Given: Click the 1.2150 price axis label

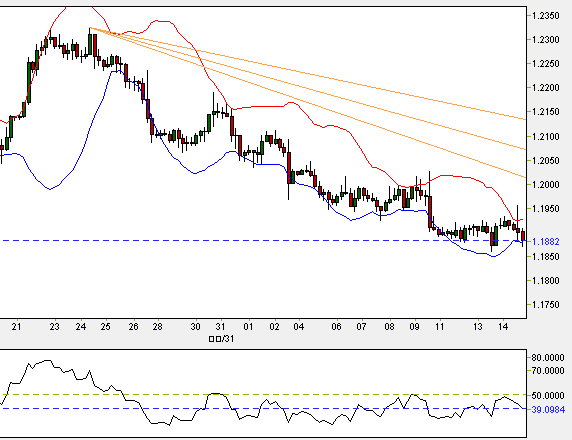Looking at the screenshot, I should (x=545, y=112).
